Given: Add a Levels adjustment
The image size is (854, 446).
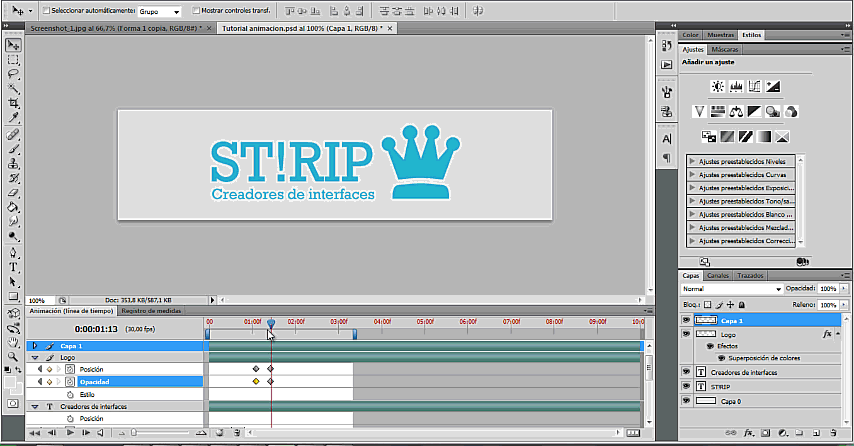Looking at the screenshot, I should click(736, 86).
